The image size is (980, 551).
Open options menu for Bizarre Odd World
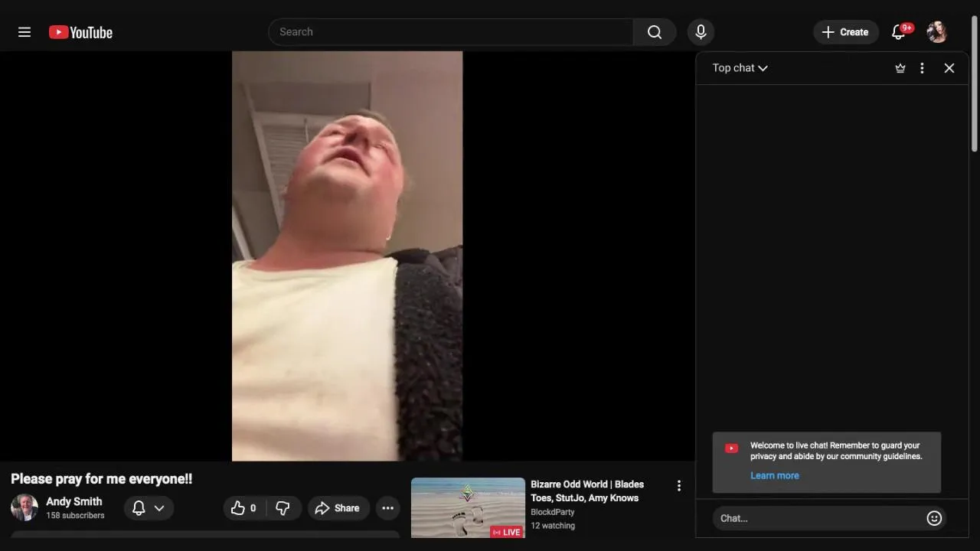(x=678, y=486)
